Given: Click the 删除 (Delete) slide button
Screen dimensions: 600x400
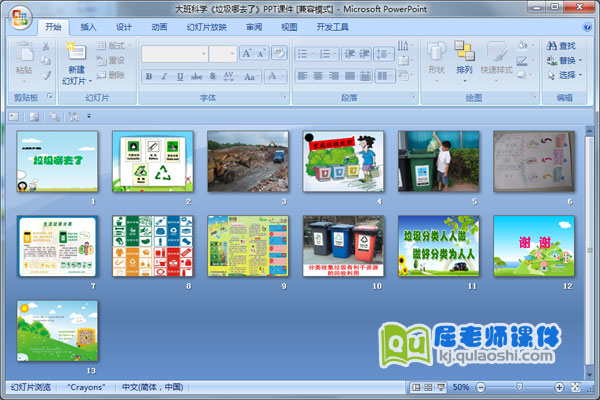Looking at the screenshot, I should [x=111, y=75].
